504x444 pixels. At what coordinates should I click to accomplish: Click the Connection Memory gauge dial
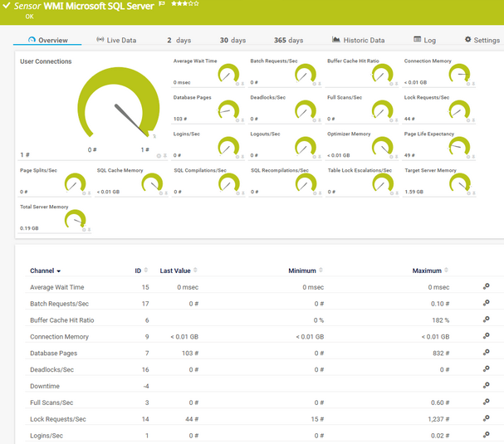[459, 74]
